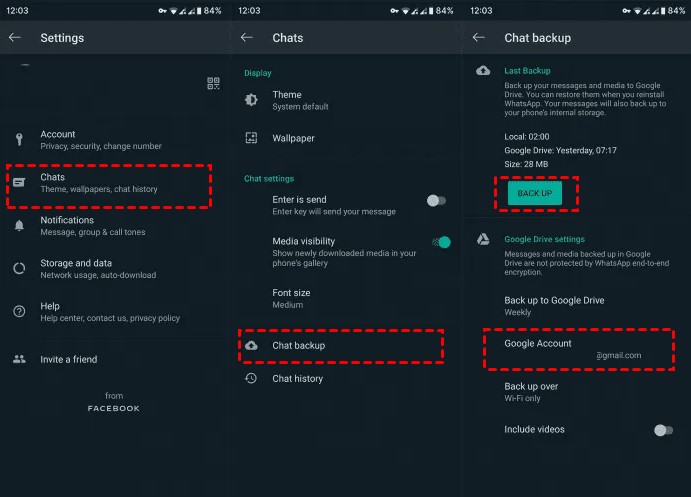Select Invite a friend
The height and width of the screenshot is (497, 691).
(115, 359)
